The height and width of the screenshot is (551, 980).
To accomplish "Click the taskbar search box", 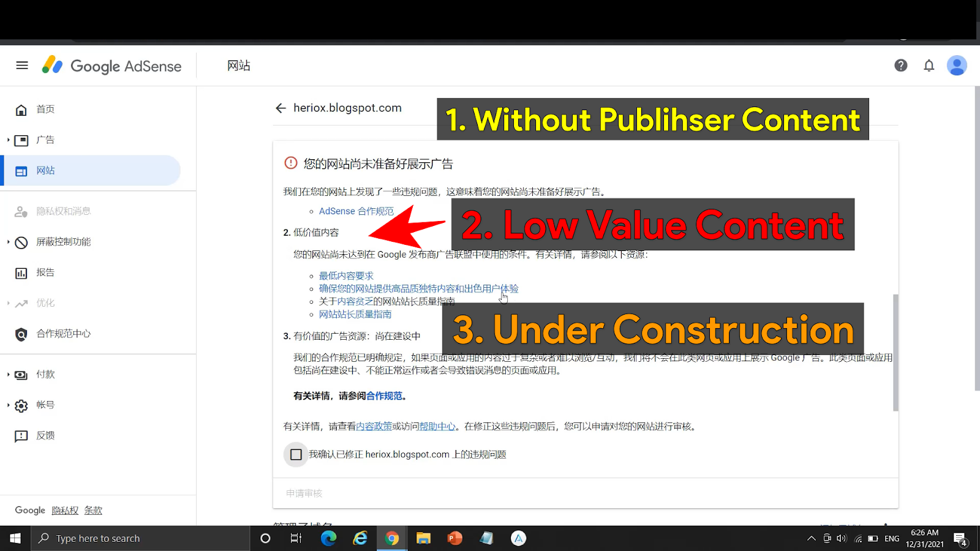I will 140,539.
